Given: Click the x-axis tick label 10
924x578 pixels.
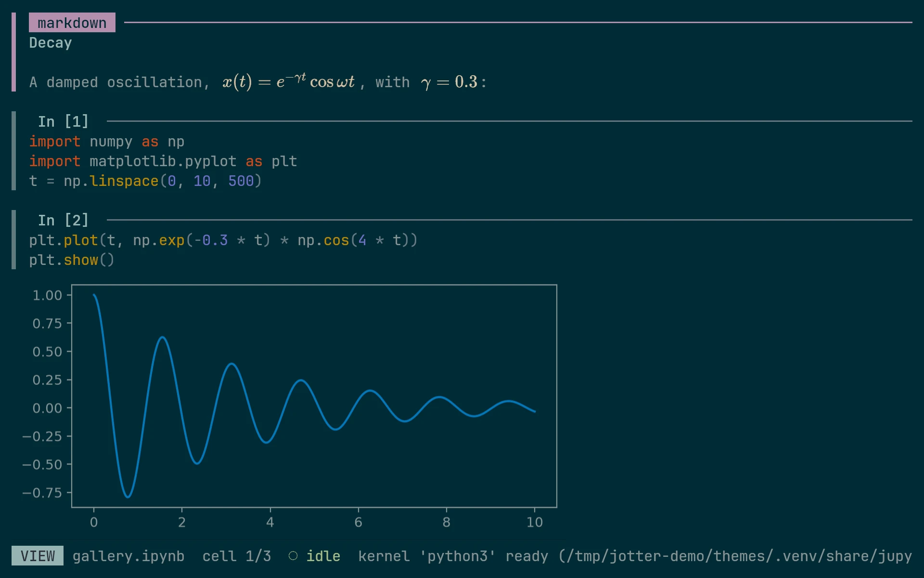Looking at the screenshot, I should [x=535, y=522].
